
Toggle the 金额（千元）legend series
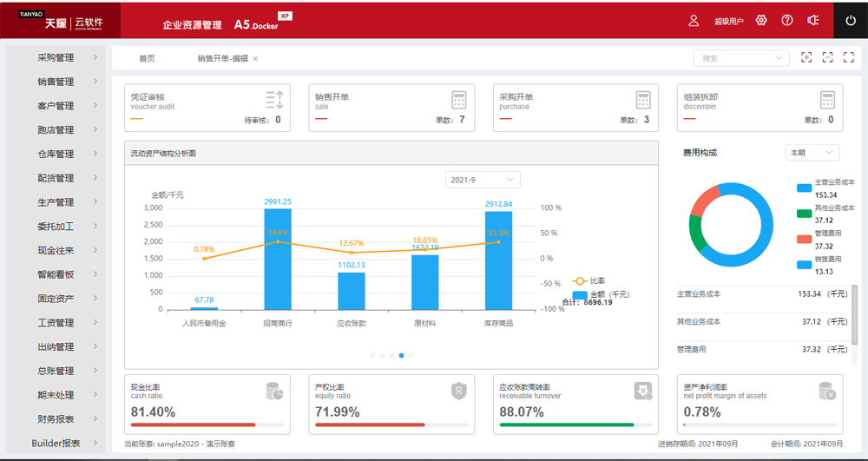click(x=602, y=294)
